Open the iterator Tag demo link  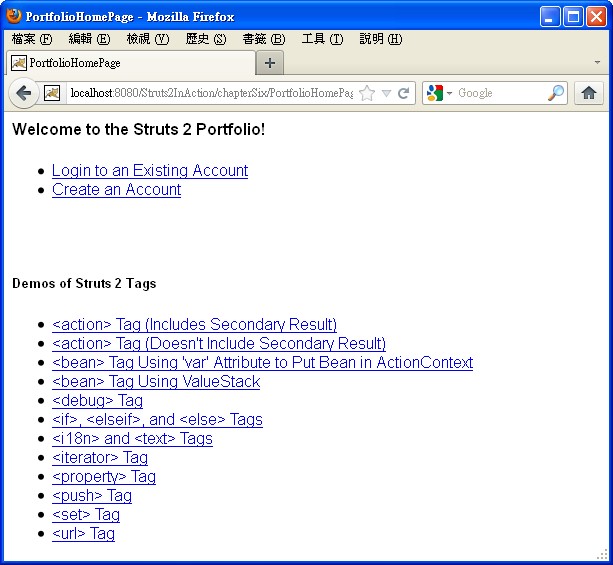pyautogui.click(x=100, y=458)
